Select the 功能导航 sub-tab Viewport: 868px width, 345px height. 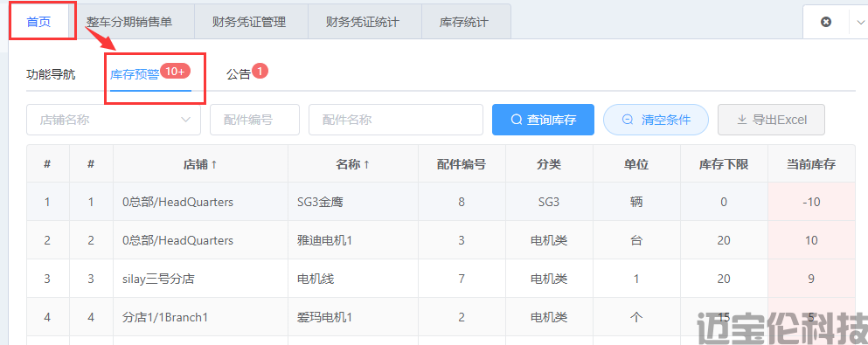pos(51,74)
